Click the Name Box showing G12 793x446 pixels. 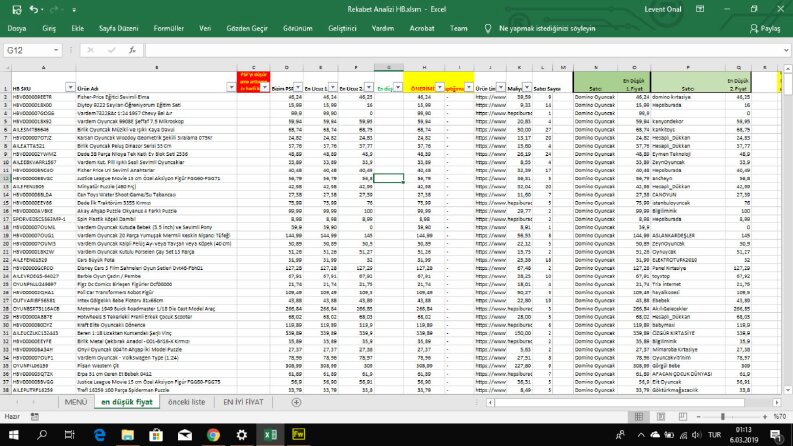coord(28,50)
